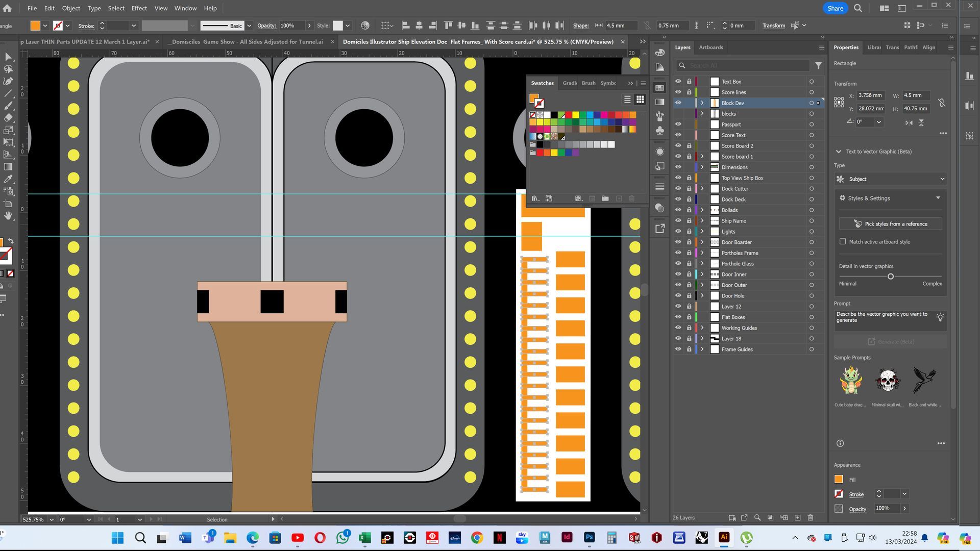The height and width of the screenshot is (551, 980).
Task: Click Pick styles from a reference
Action: coord(890,223)
